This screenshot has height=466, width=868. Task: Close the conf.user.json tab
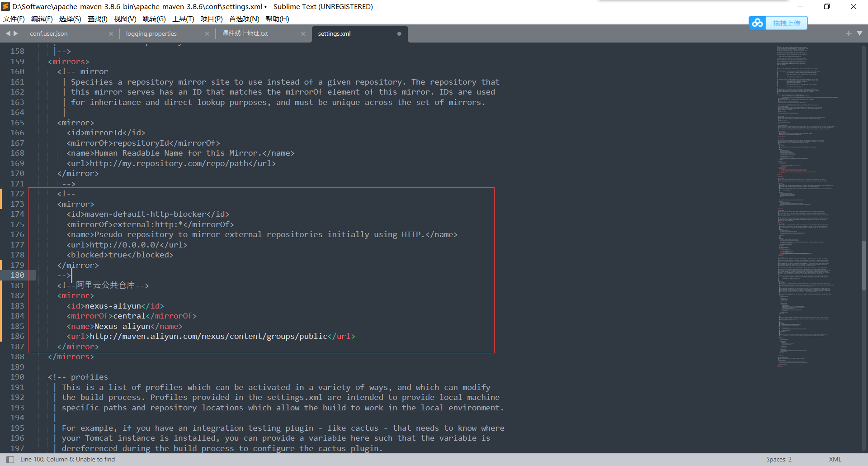click(x=111, y=34)
